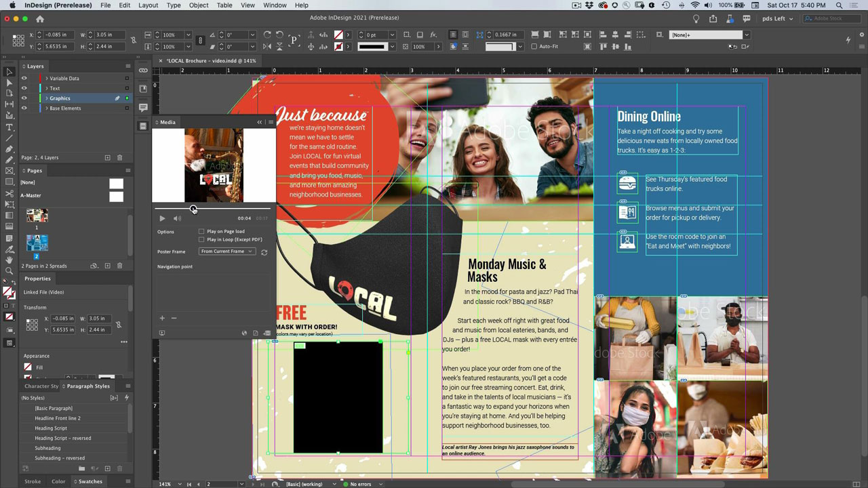
Task: Open the Layout menu
Action: point(148,5)
